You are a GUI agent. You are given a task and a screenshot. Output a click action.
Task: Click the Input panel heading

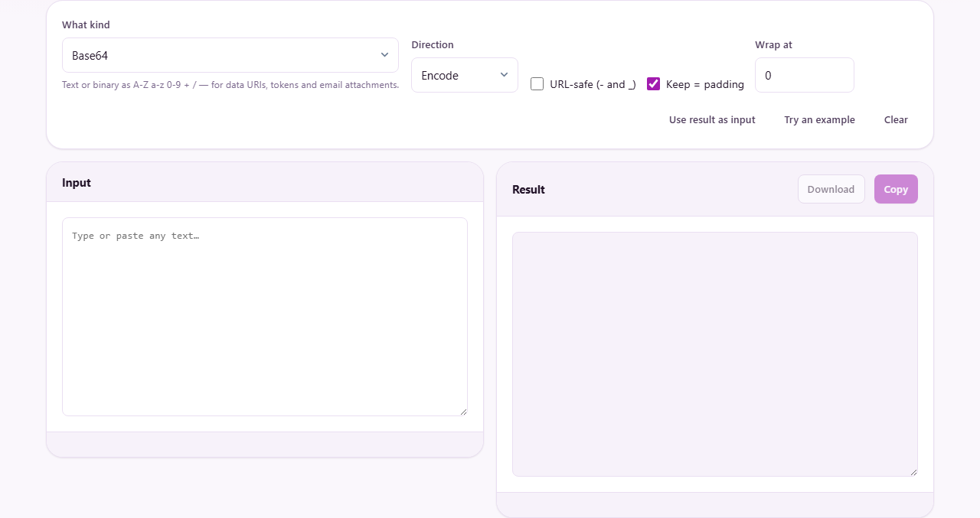77,183
